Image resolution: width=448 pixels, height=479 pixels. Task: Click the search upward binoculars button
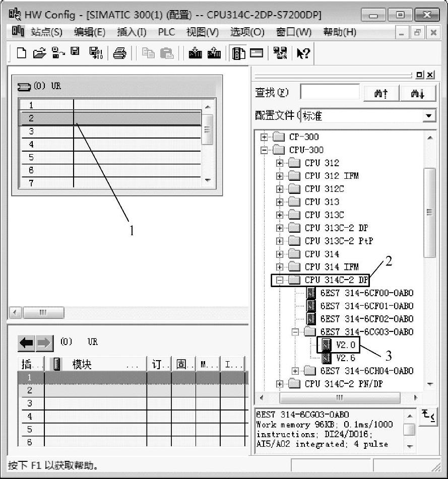[381, 93]
